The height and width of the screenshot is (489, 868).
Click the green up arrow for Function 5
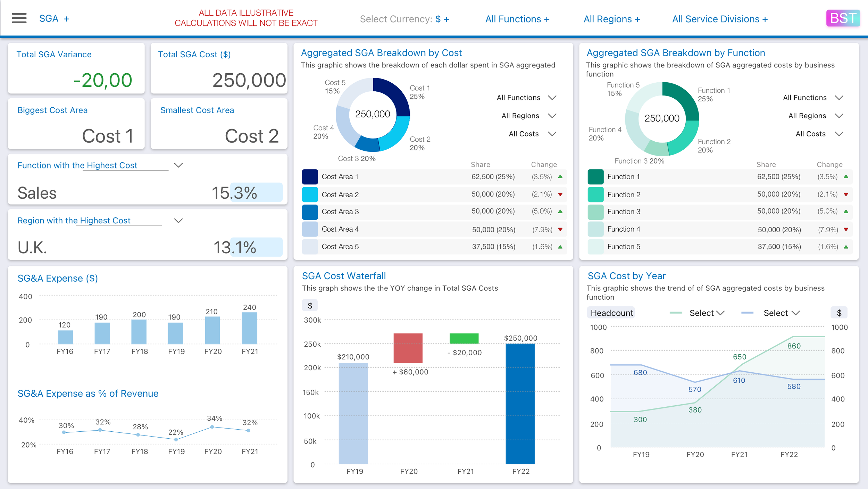846,247
